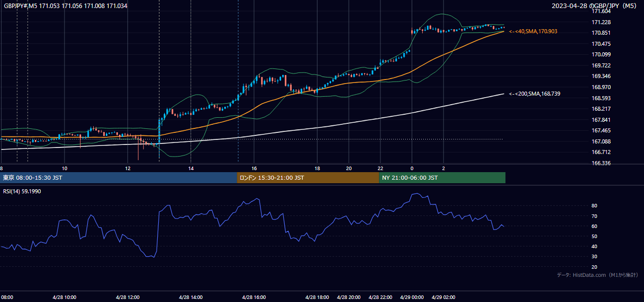Click price axis value 167.465
644x302 pixels.
click(x=601, y=130)
